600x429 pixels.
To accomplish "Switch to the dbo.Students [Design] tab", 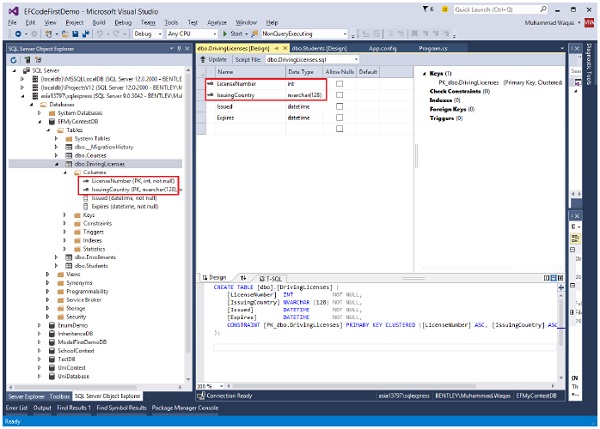I will point(320,47).
